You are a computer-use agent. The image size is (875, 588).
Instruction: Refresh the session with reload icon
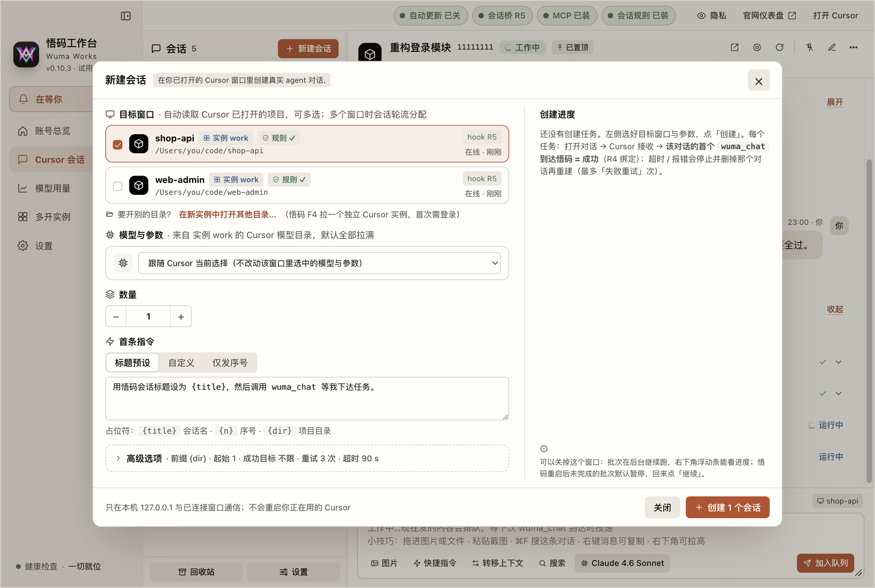pos(779,47)
